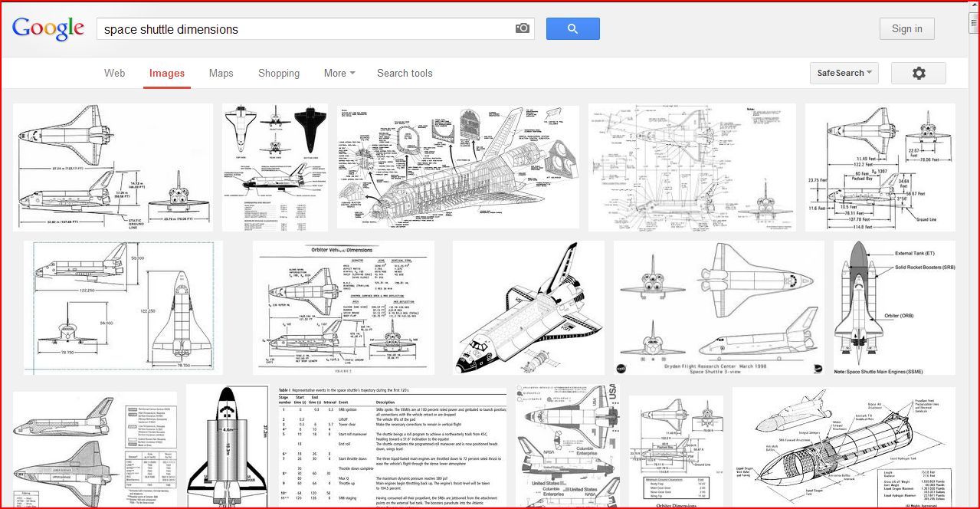The height and width of the screenshot is (509, 980).
Task: Open the SafeSearch dropdown
Action: (x=843, y=73)
